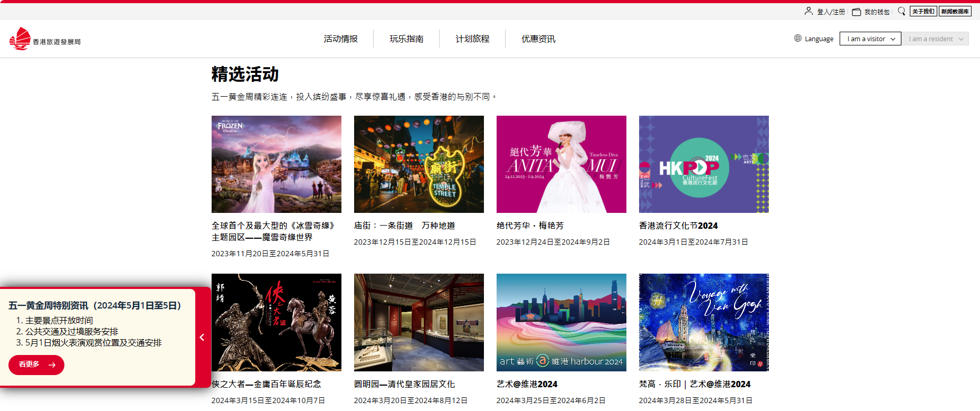Click title 全球首个及最大型的《冰雪奇缘》主题园区
Image resolution: width=980 pixels, height=411 pixels.
point(274,231)
